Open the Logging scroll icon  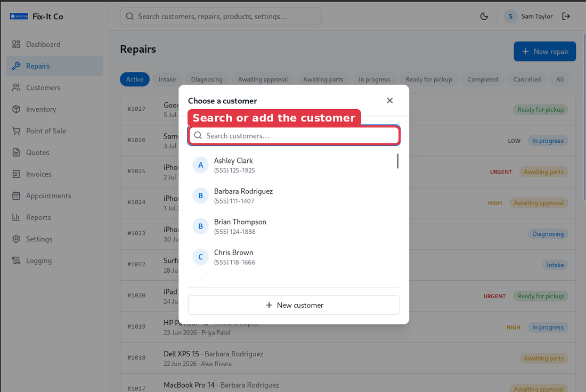16,260
